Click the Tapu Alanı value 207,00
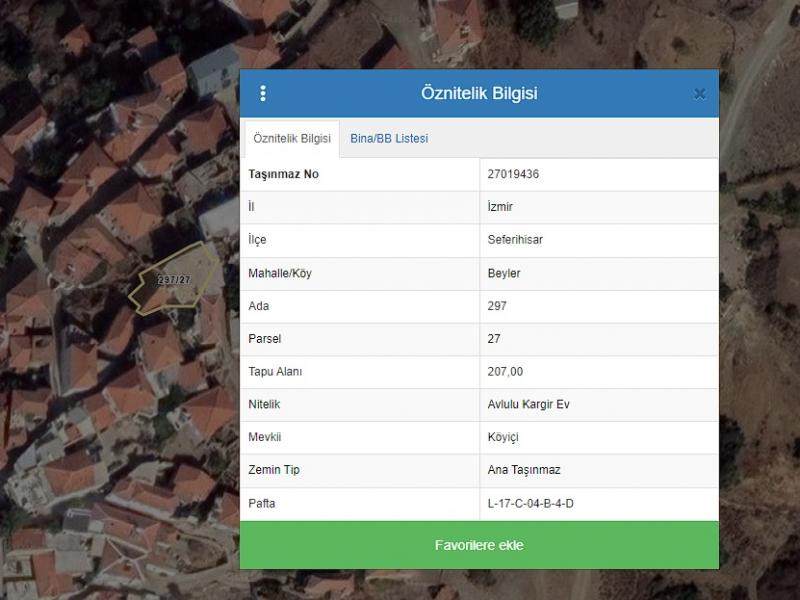Screen dimensions: 800x600 tap(505, 372)
